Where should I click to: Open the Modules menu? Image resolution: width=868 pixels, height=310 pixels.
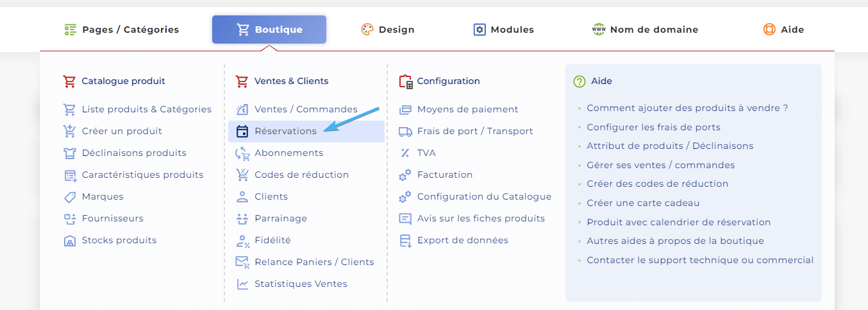tap(504, 30)
